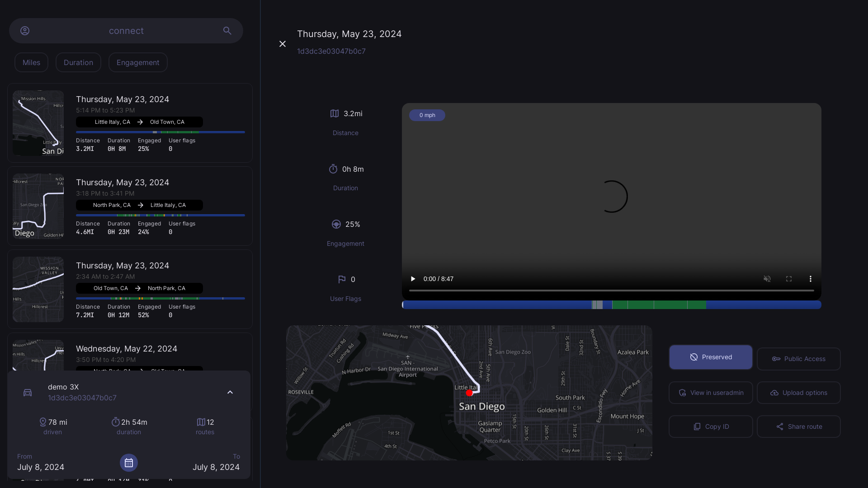Screen dimensions: 868x488
Task: Click View in useradmin
Action: point(711,393)
